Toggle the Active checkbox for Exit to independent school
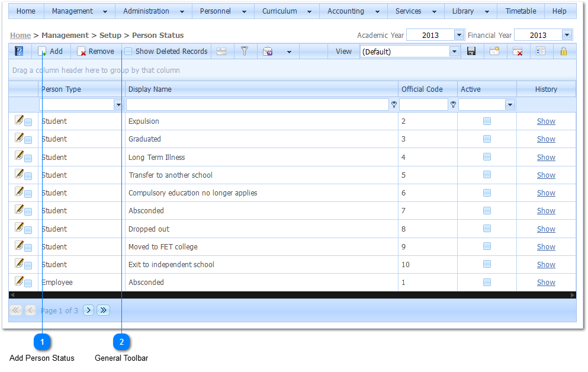 click(x=487, y=264)
